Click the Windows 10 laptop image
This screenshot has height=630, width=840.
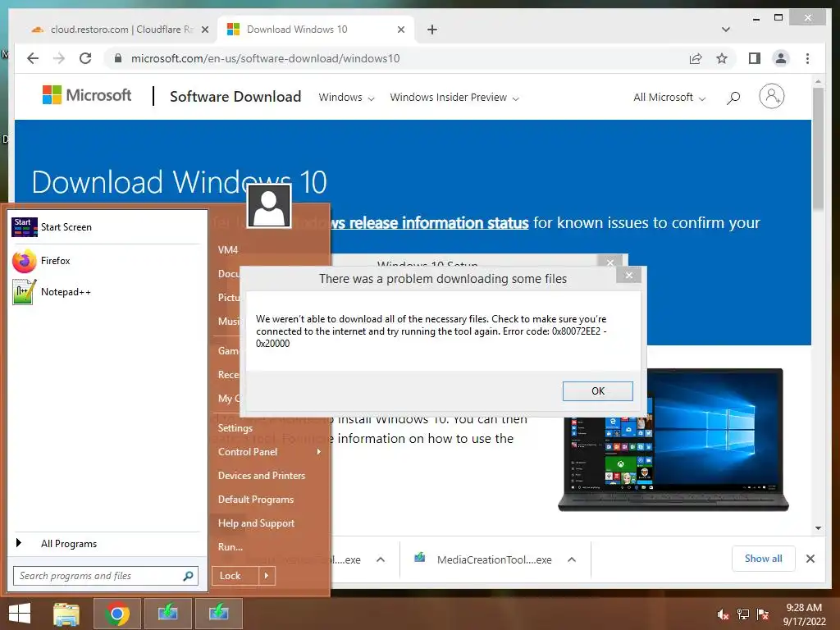(673, 441)
